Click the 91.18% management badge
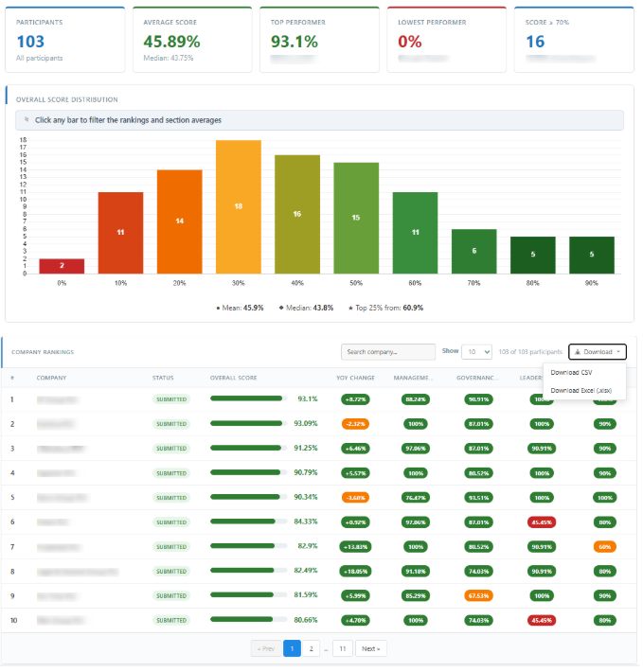The height and width of the screenshot is (672, 643). 416,572
